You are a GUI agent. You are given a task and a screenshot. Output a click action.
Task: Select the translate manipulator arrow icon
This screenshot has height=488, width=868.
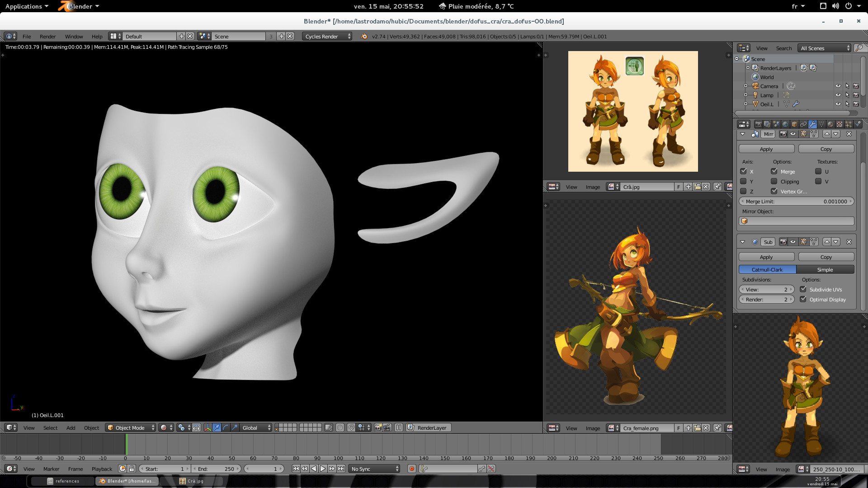(217, 427)
